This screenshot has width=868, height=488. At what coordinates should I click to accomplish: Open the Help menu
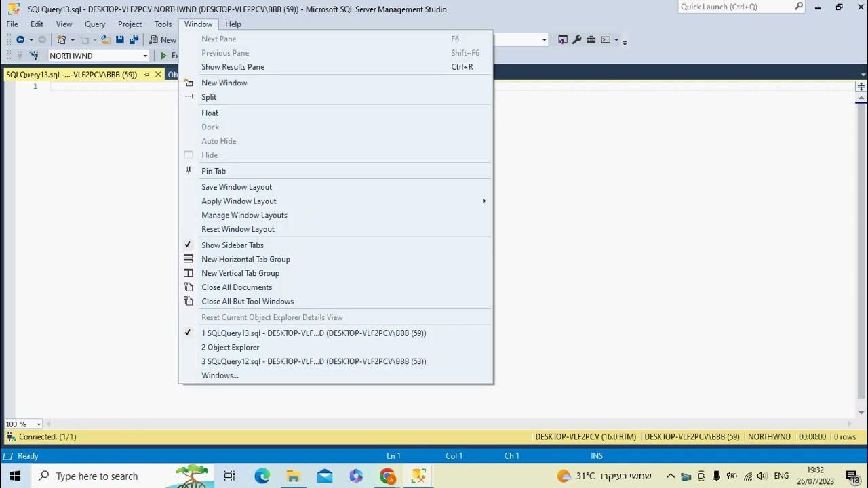pos(233,24)
